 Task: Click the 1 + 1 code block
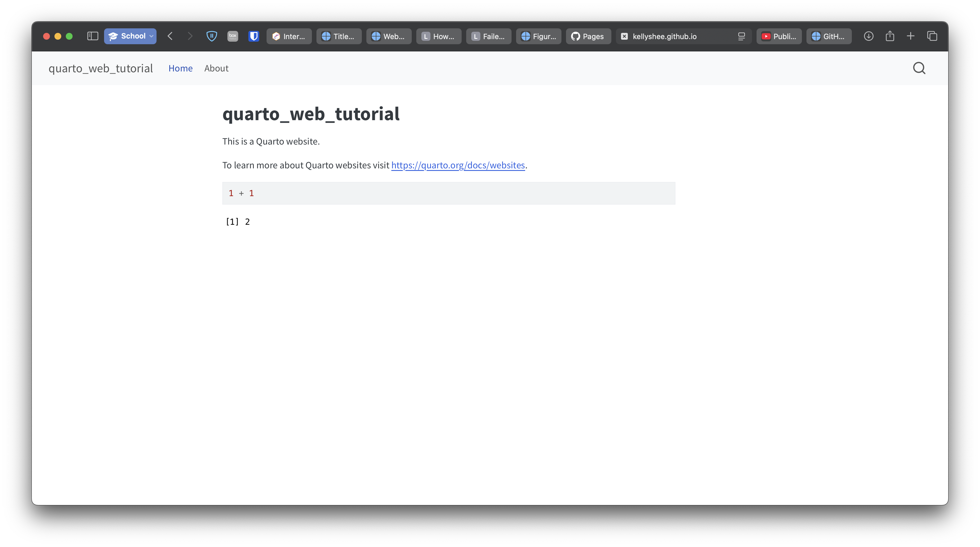[449, 193]
